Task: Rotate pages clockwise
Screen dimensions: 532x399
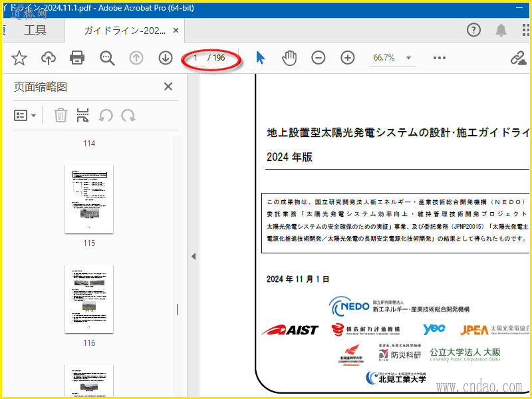Action: [x=128, y=115]
